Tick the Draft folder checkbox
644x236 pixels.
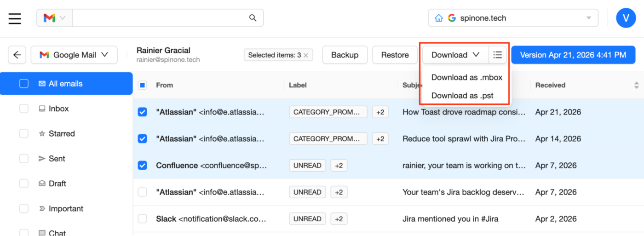(24, 184)
